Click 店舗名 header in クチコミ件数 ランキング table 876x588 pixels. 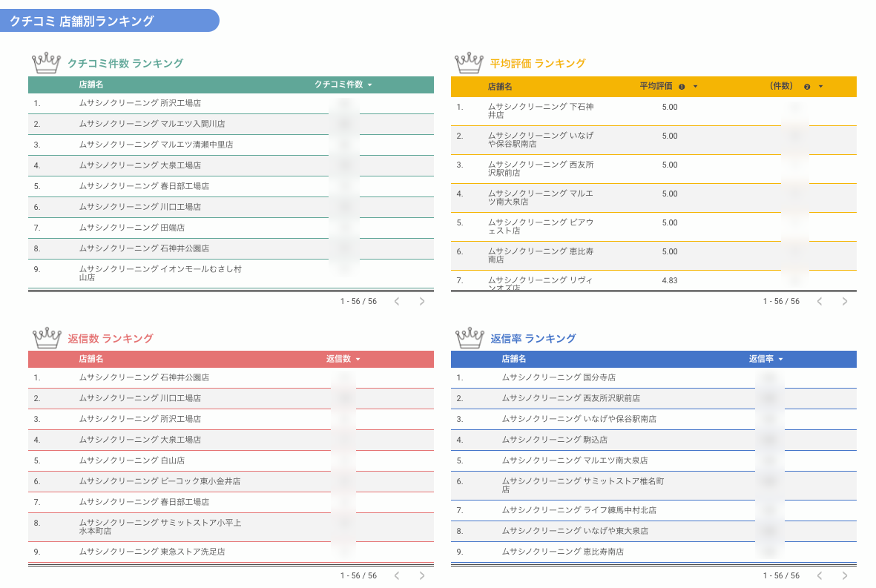coord(91,85)
